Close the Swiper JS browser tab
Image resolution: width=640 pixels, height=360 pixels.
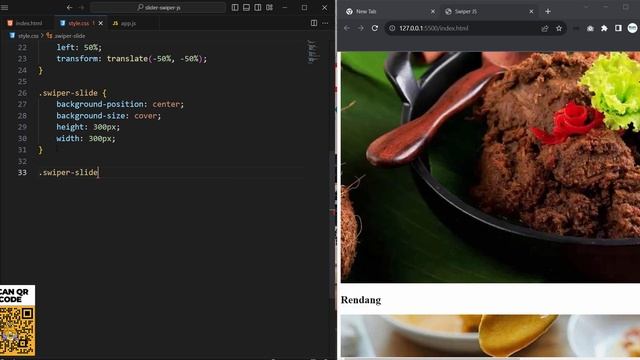tap(531, 12)
